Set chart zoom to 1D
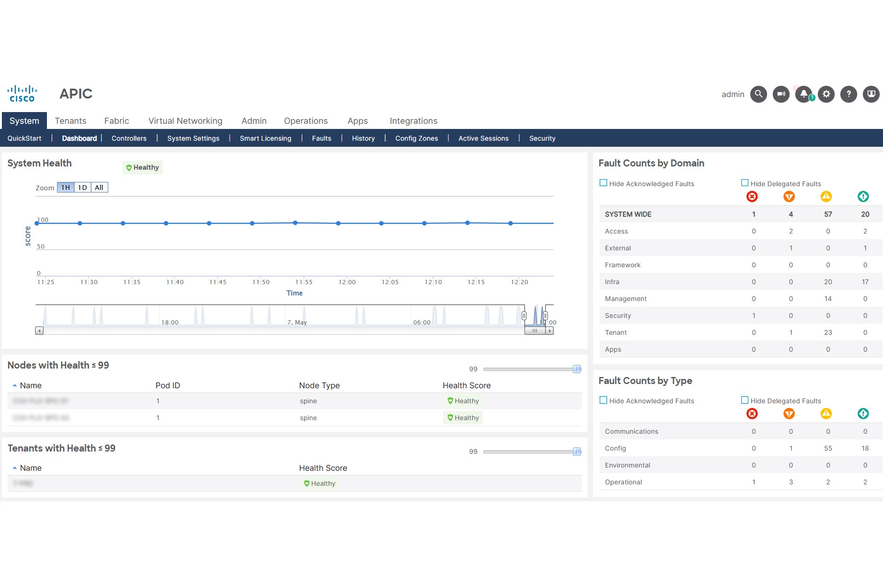This screenshot has height=588, width=883. (x=83, y=188)
